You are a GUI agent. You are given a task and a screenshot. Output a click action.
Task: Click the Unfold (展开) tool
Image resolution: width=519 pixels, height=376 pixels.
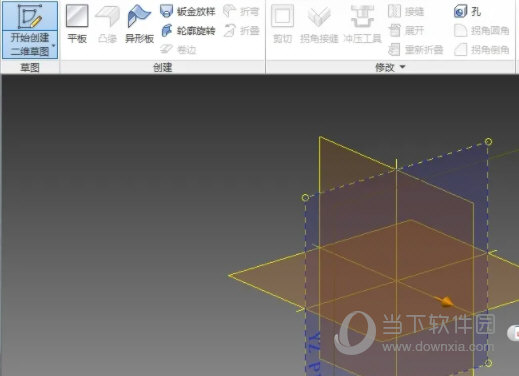[406, 31]
